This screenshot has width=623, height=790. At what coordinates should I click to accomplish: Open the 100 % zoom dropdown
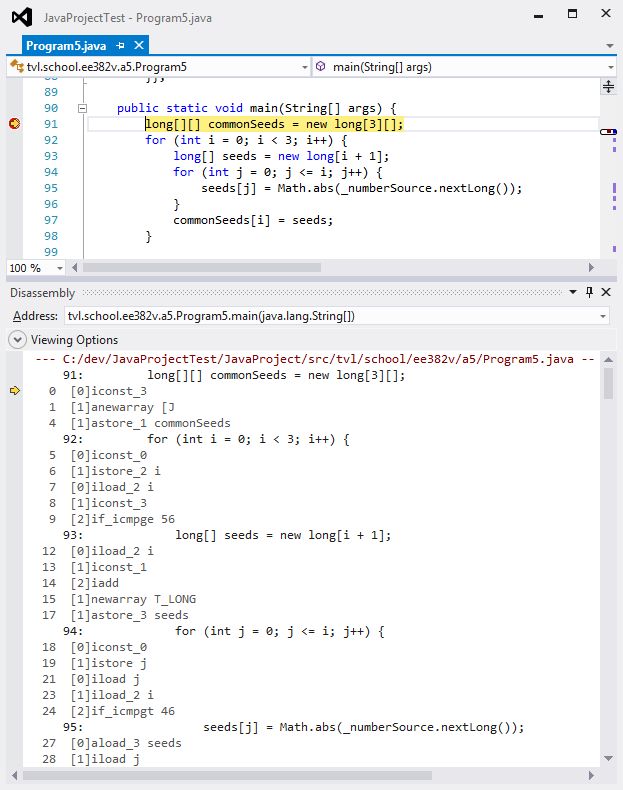pyautogui.click(x=60, y=268)
